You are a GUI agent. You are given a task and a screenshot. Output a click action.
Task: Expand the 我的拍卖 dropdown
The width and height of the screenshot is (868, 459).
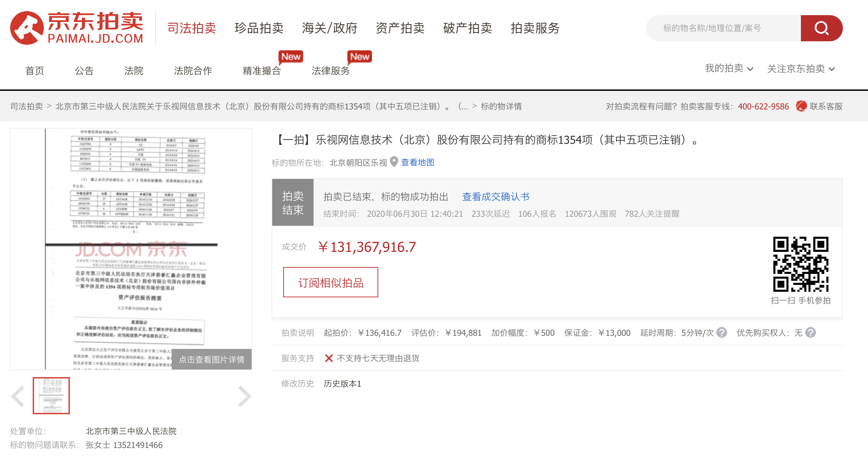pyautogui.click(x=729, y=69)
